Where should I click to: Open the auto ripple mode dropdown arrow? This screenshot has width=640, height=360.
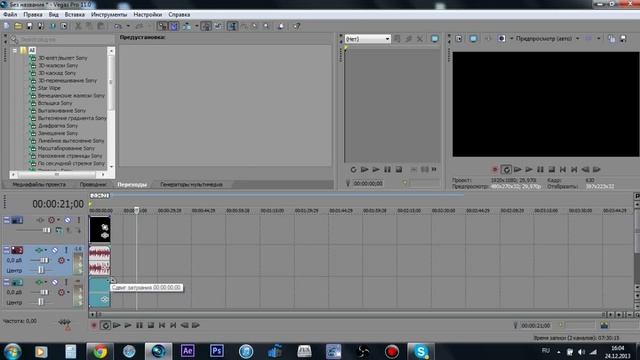click(196, 26)
